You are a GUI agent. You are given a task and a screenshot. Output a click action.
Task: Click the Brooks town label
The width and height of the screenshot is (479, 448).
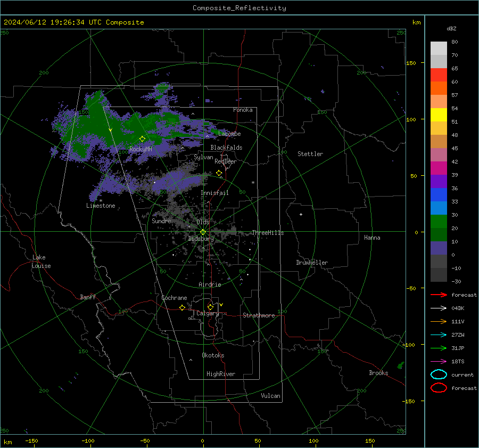(378, 373)
